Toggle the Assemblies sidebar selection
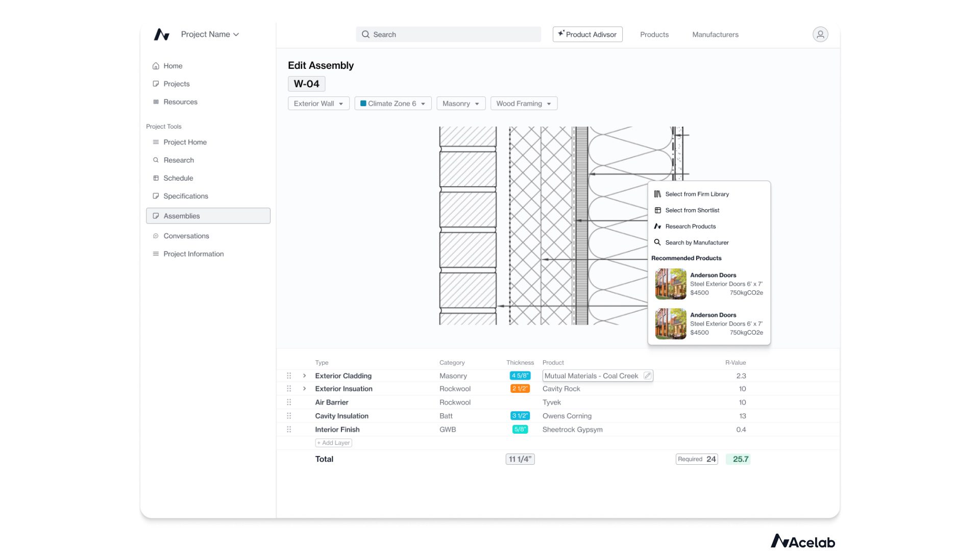The width and height of the screenshot is (980, 551). pos(181,215)
